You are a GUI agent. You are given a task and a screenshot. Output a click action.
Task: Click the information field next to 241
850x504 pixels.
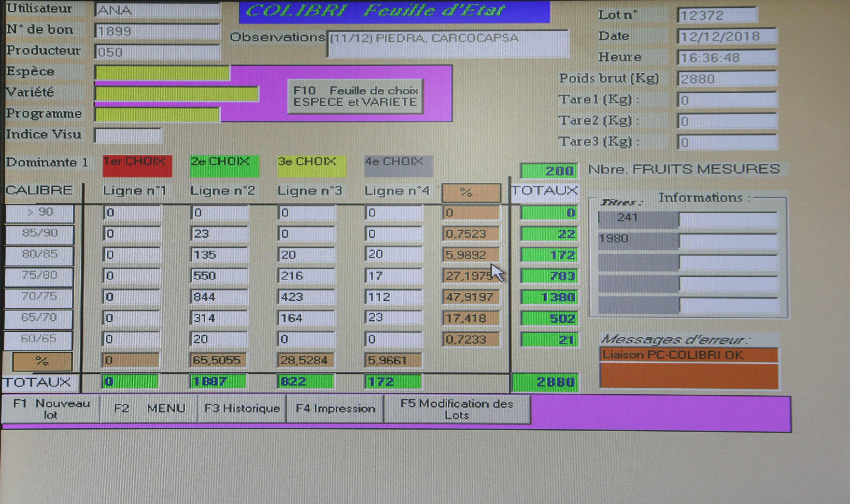[x=728, y=220]
